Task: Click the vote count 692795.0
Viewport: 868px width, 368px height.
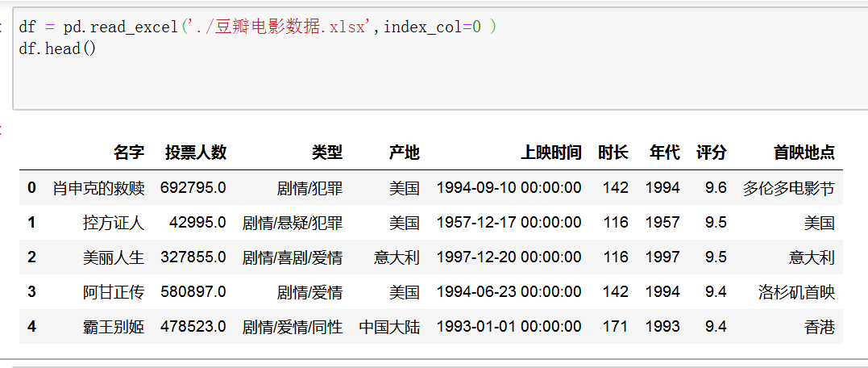Action: (x=193, y=188)
